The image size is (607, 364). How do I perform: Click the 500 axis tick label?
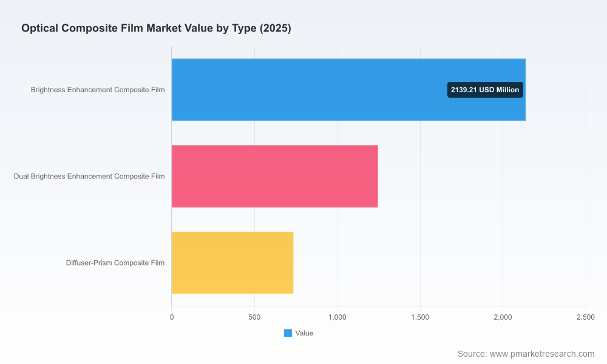click(x=254, y=317)
